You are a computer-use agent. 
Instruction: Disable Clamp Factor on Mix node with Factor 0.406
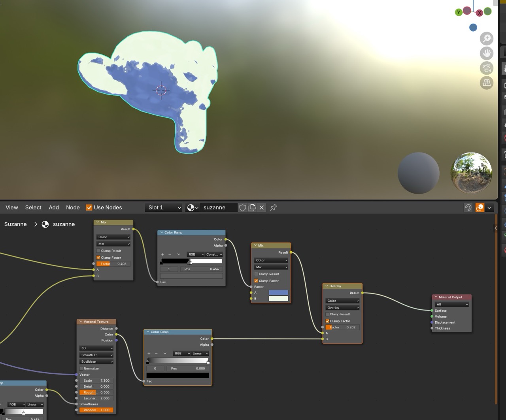(98, 258)
